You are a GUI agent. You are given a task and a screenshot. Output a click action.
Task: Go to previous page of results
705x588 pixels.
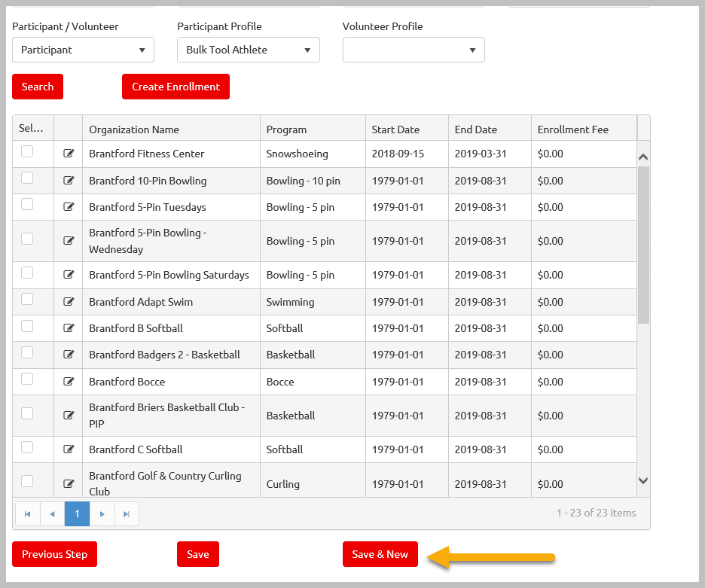pyautogui.click(x=53, y=513)
